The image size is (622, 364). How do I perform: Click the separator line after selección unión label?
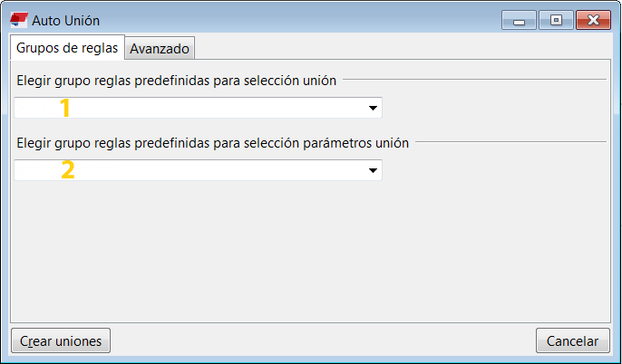coord(474,79)
